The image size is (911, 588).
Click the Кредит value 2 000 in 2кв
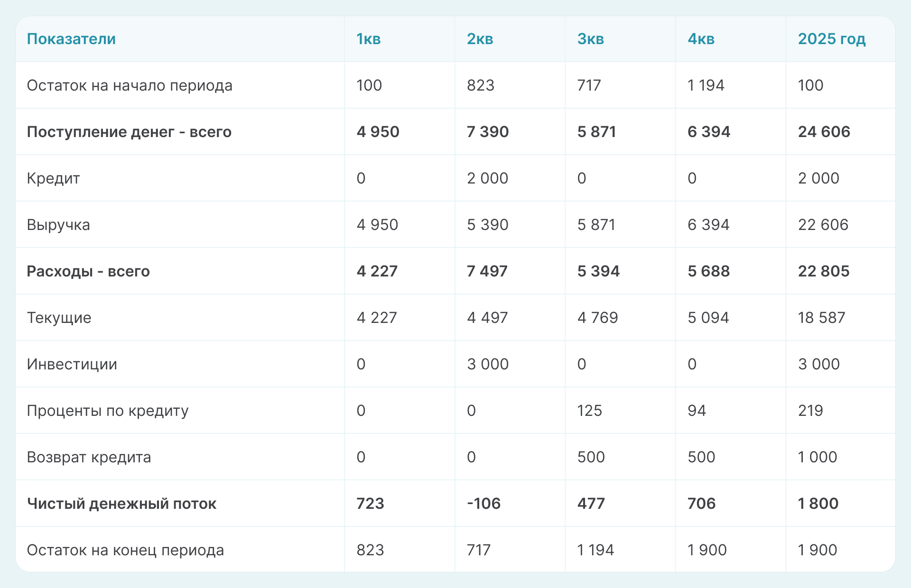(487, 178)
